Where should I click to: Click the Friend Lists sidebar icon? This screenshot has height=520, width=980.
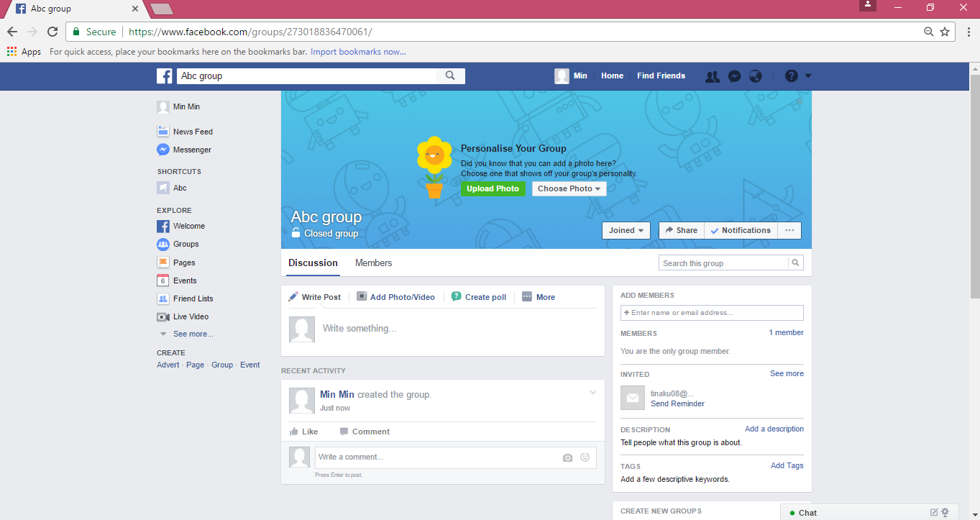click(163, 298)
